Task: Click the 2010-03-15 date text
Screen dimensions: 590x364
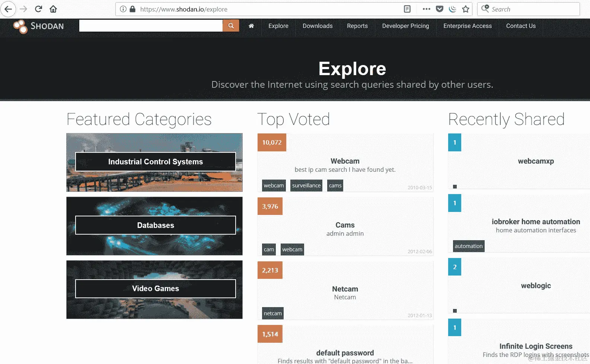Action: click(420, 188)
